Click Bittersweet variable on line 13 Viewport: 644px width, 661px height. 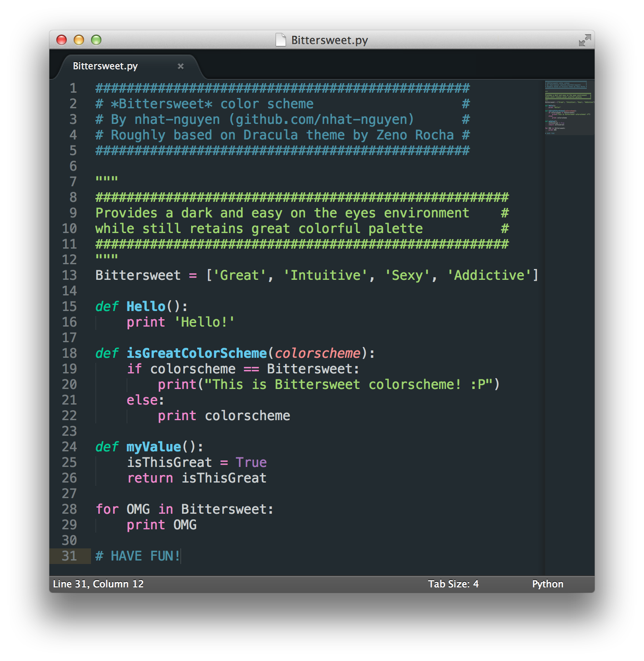coord(138,275)
